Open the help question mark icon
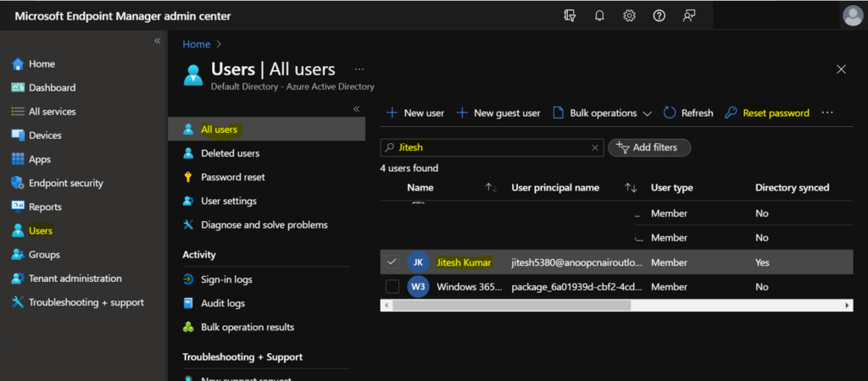This screenshot has width=868, height=381. [659, 16]
